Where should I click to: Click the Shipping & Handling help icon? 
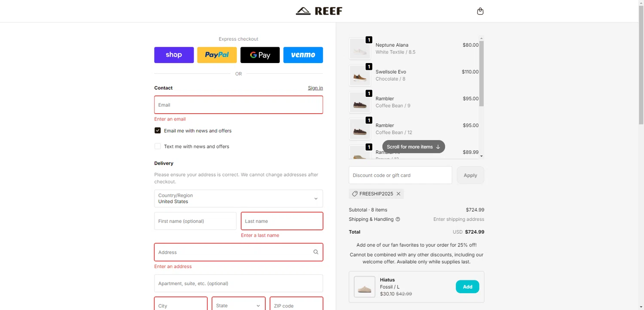pos(398,219)
